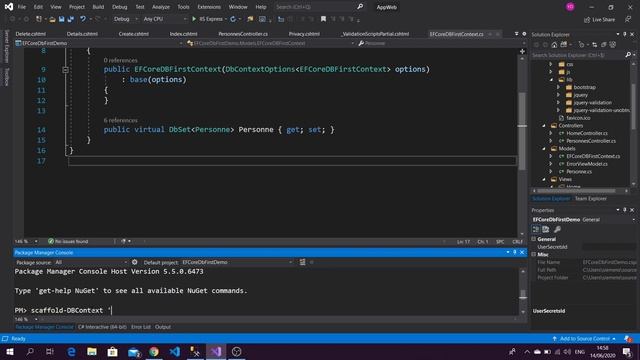Click split editor icon at top of scrollbar
Viewport: 640px width, 360px height.
pos(522,51)
